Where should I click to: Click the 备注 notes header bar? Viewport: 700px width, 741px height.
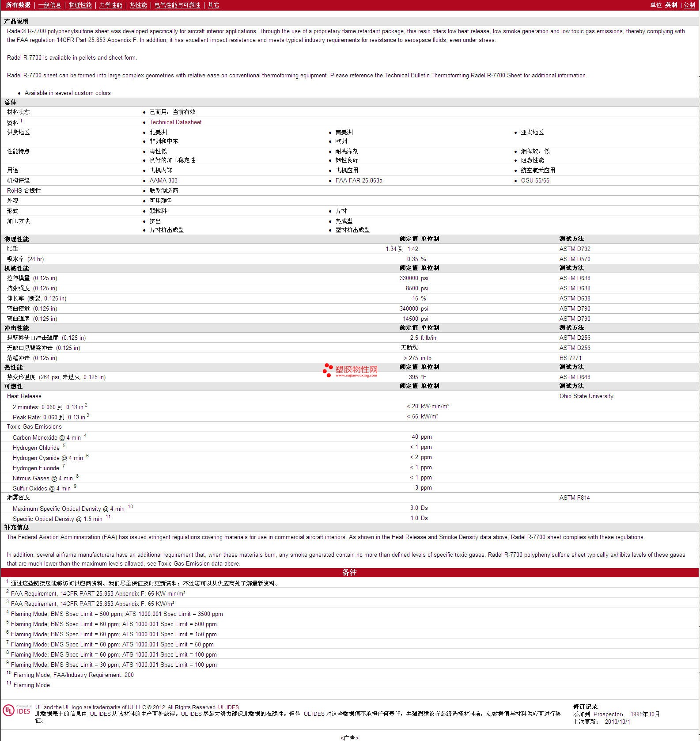coord(350,573)
